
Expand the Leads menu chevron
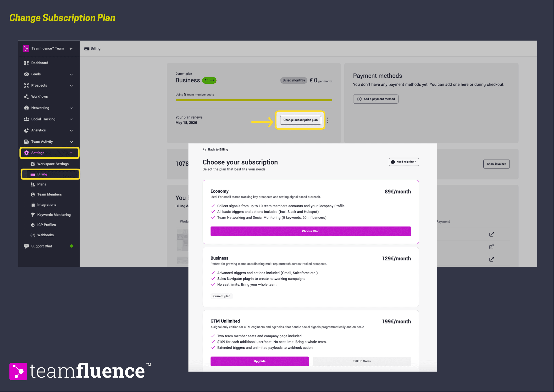point(71,74)
